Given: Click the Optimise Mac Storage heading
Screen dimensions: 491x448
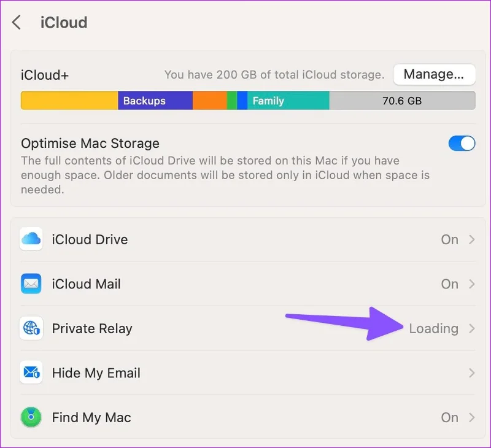Looking at the screenshot, I should pyautogui.click(x=90, y=144).
